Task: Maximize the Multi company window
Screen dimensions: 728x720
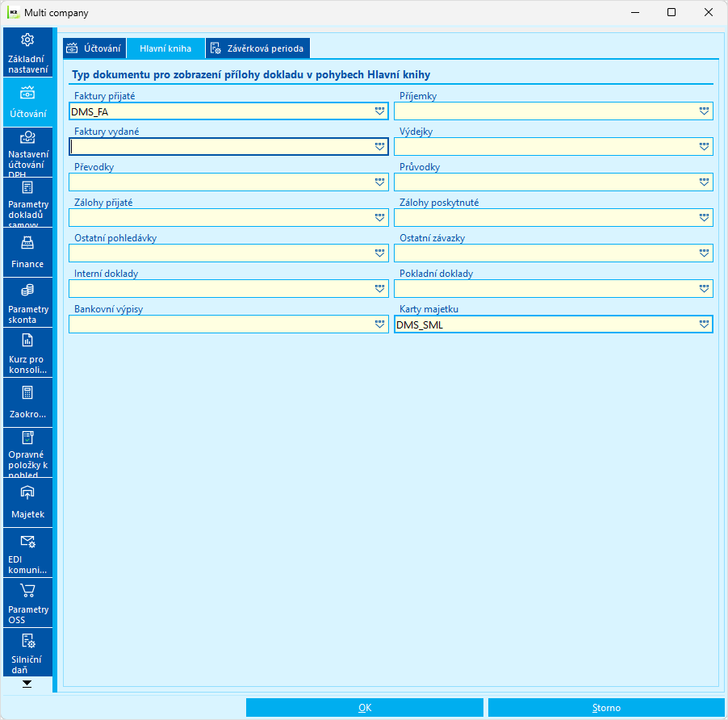Action: click(x=672, y=13)
